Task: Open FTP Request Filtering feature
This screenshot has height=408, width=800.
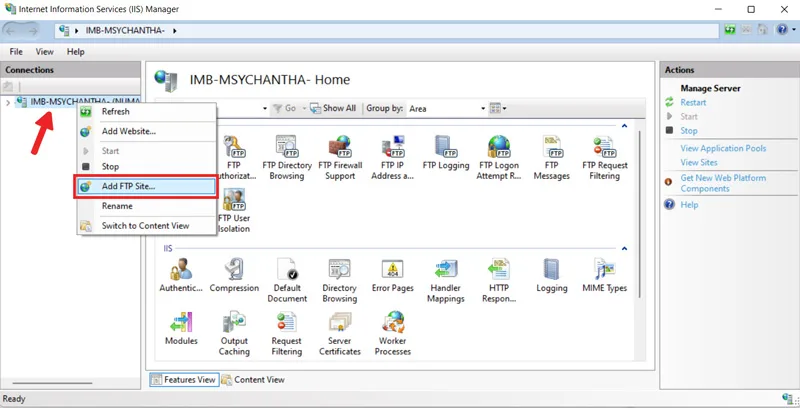Action: pos(605,158)
